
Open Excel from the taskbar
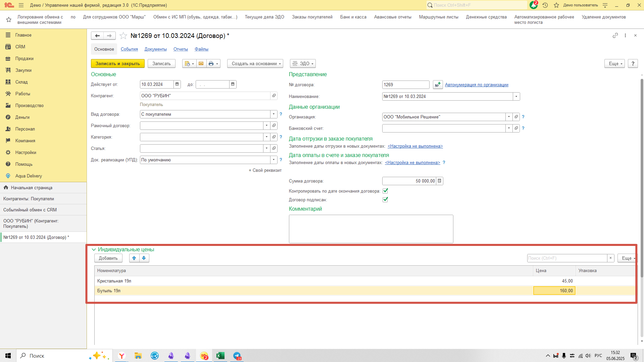click(x=220, y=356)
